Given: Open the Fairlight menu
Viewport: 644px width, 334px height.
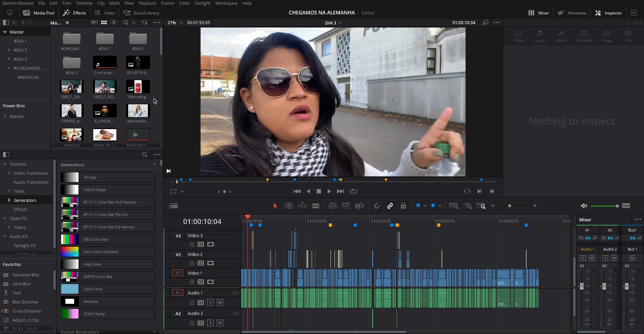Looking at the screenshot, I should 202,3.
